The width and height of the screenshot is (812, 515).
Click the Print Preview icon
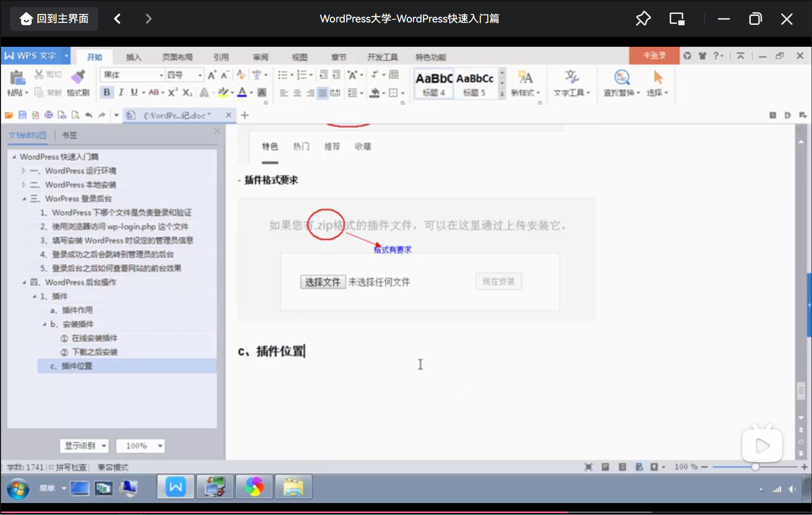tap(75, 115)
